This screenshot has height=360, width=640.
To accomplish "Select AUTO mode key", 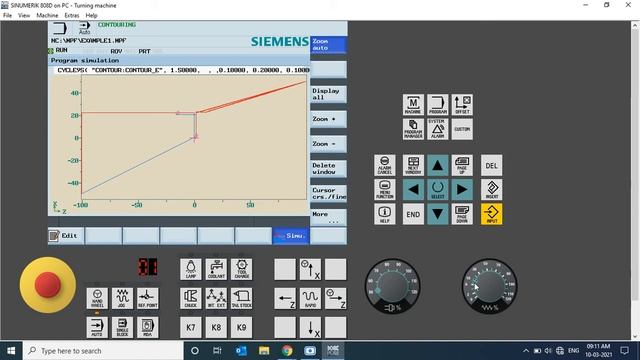I will [x=97, y=327].
